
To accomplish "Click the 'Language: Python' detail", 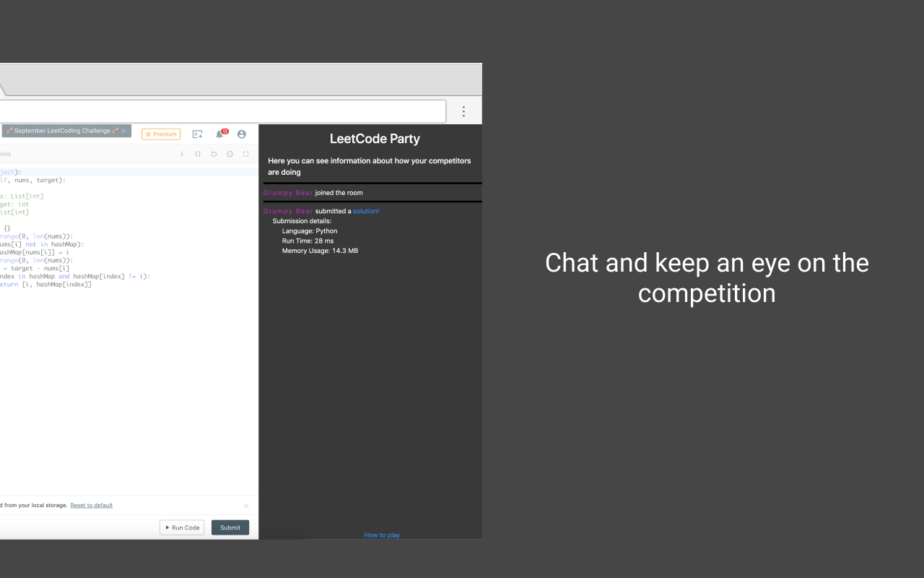I will click(x=310, y=231).
